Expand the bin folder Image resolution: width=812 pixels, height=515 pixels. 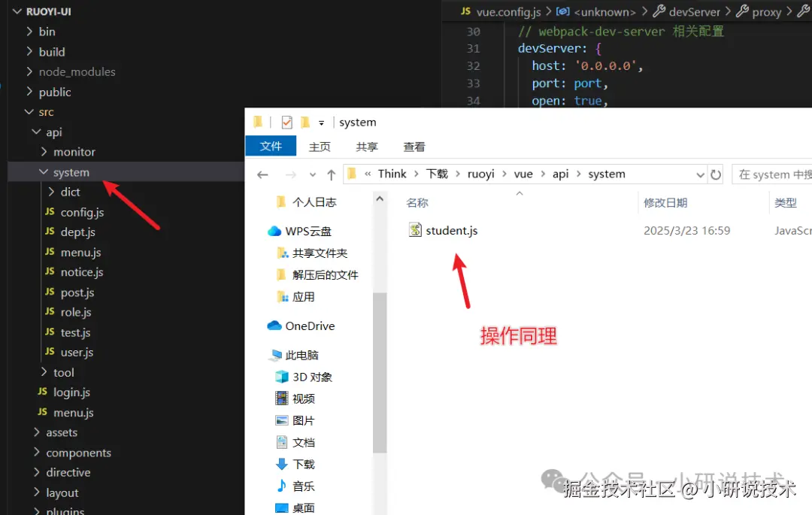click(29, 31)
